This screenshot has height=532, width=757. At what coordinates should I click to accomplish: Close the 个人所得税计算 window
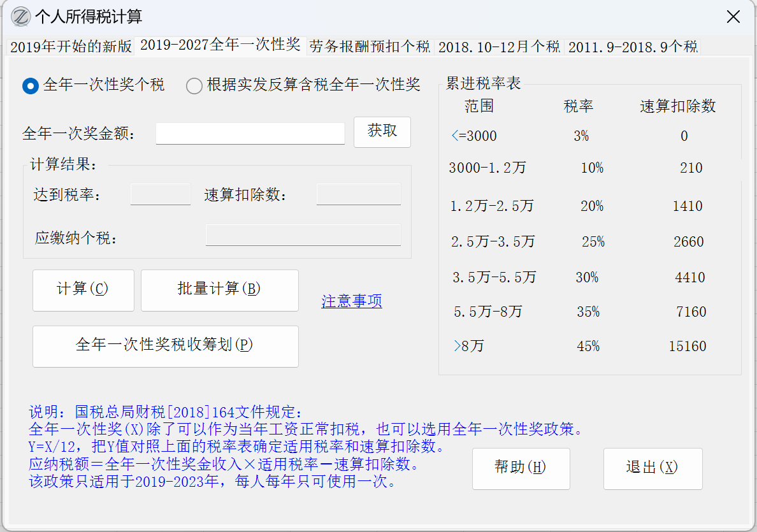click(x=733, y=17)
